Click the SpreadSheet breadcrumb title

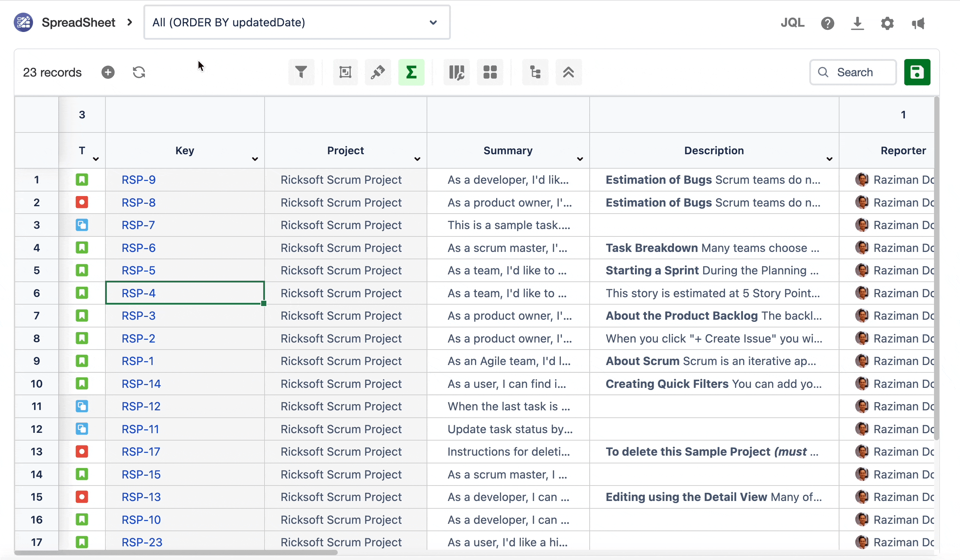[x=78, y=22]
